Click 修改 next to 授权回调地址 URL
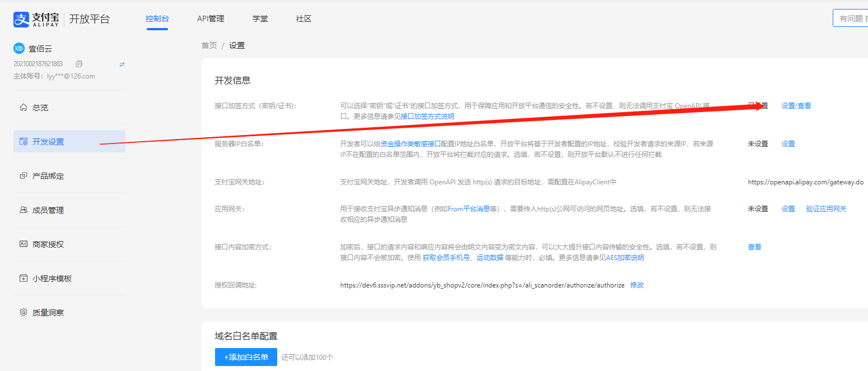Viewport: 868px width, 371px height. pyautogui.click(x=637, y=285)
